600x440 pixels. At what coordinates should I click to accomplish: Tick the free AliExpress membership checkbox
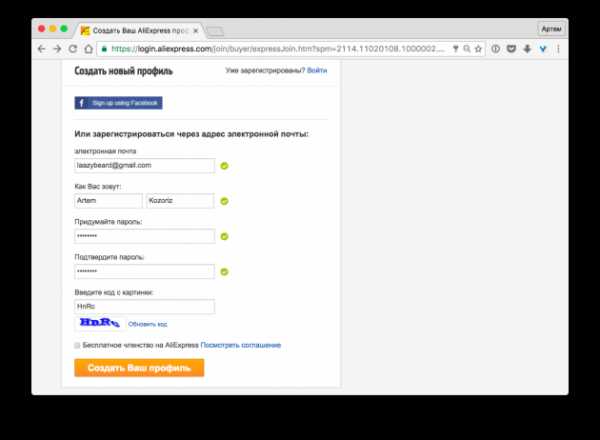tap(77, 345)
